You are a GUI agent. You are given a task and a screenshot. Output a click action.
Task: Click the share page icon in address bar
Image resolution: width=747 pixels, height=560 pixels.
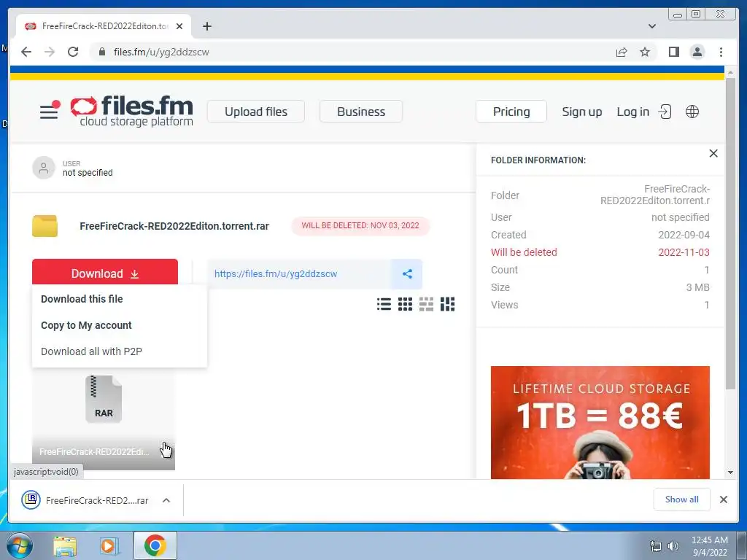(622, 52)
